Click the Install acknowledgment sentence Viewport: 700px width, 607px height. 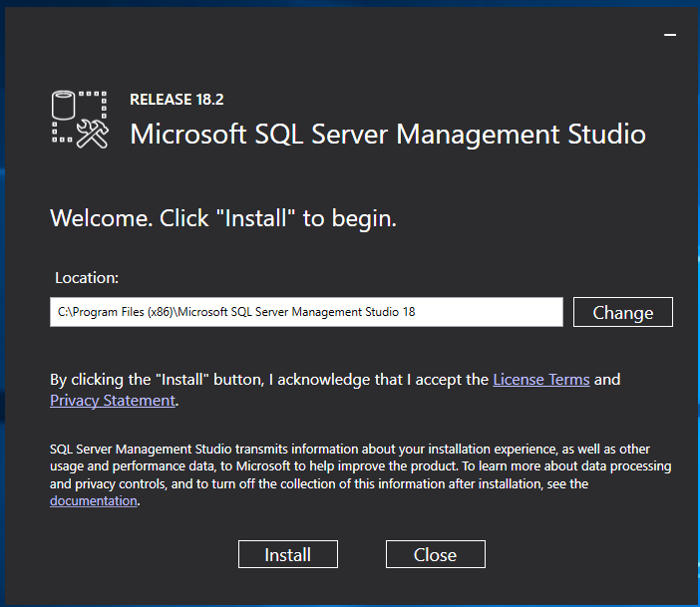pos(269,379)
